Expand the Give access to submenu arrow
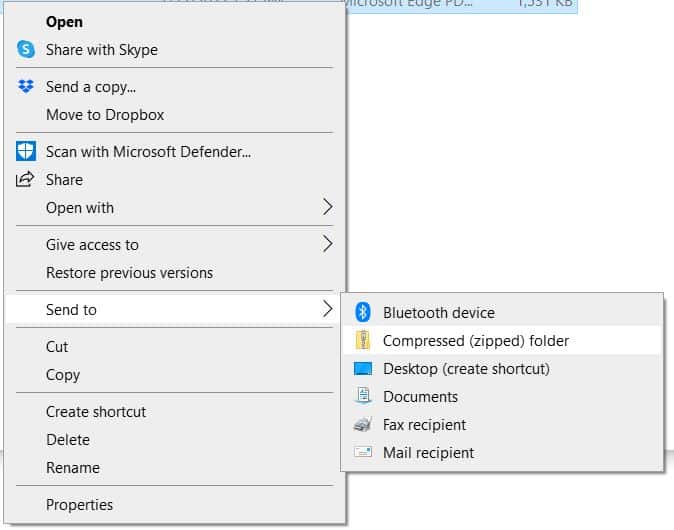The image size is (674, 530). coord(328,244)
